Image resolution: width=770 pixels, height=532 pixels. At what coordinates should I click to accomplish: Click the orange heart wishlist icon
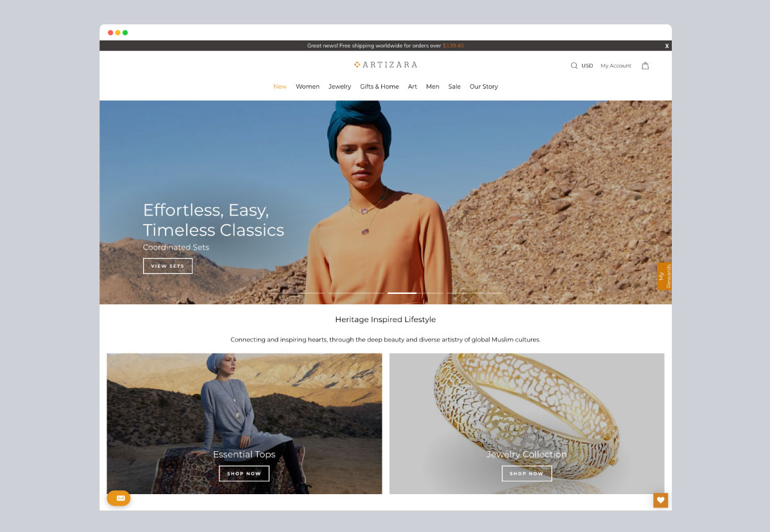pyautogui.click(x=660, y=500)
